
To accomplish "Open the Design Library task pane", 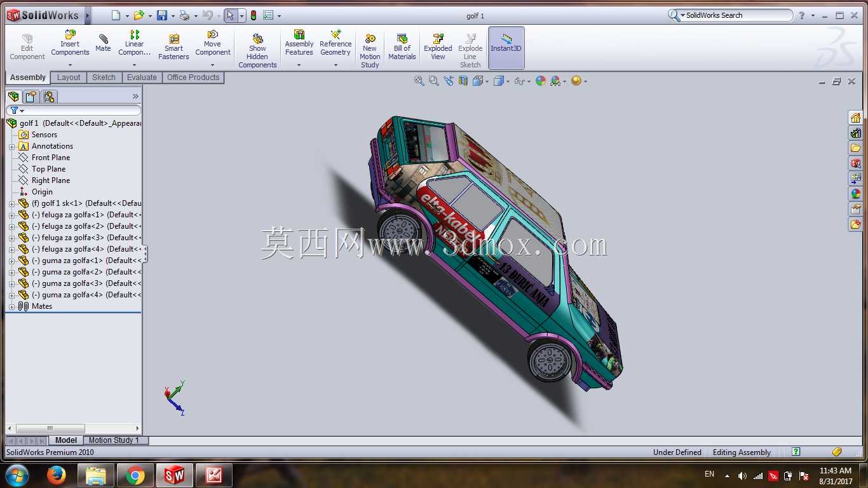I will [x=856, y=133].
